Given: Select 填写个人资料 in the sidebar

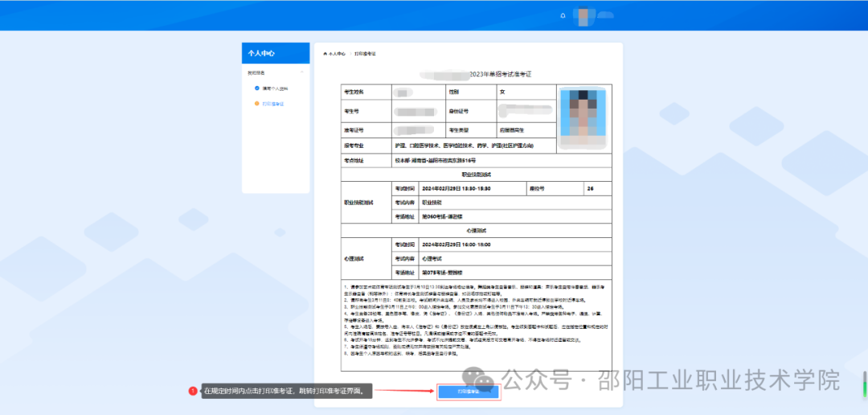Looking at the screenshot, I should (x=273, y=88).
